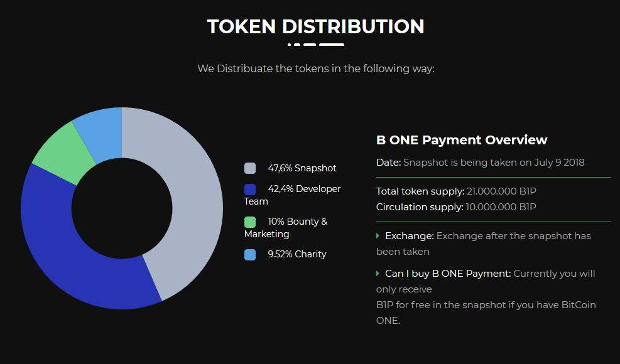
Task: Click the light blue Charity legend swatch
Action: pos(250,254)
